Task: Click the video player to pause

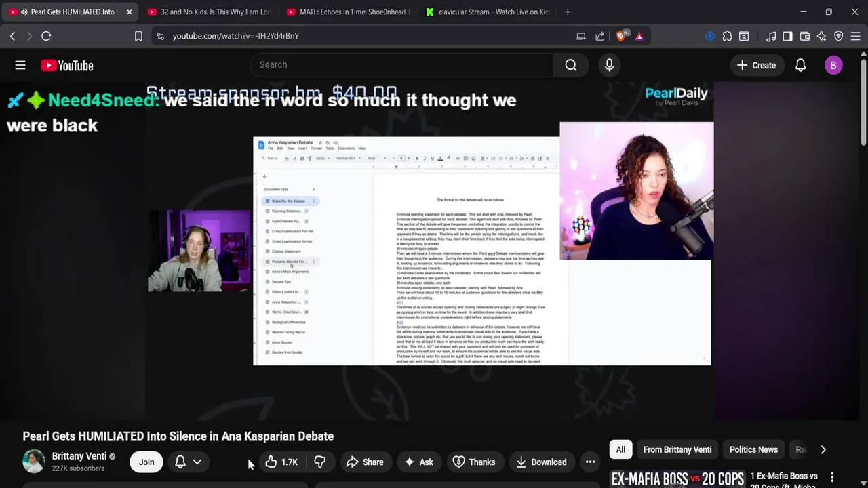Action: pyautogui.click(x=429, y=251)
